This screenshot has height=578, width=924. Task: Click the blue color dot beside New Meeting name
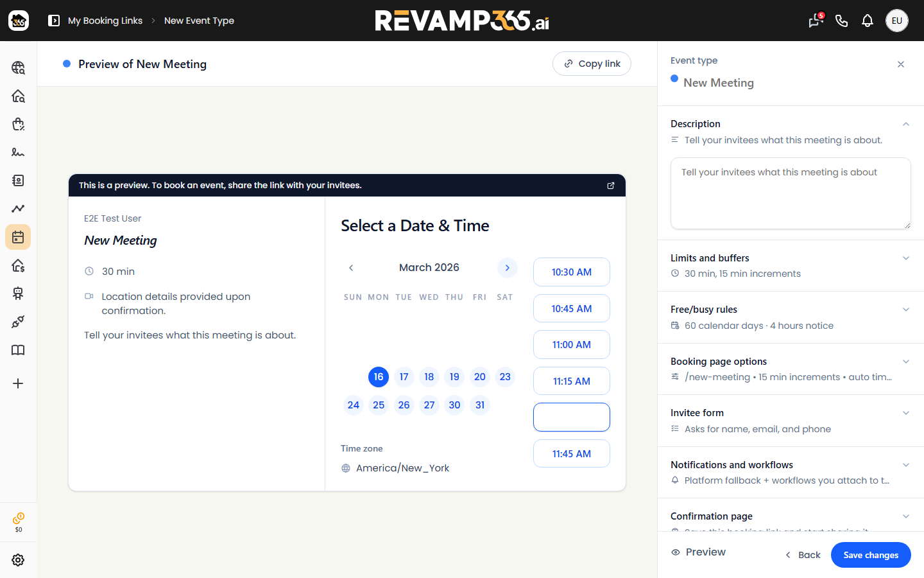[x=674, y=78]
